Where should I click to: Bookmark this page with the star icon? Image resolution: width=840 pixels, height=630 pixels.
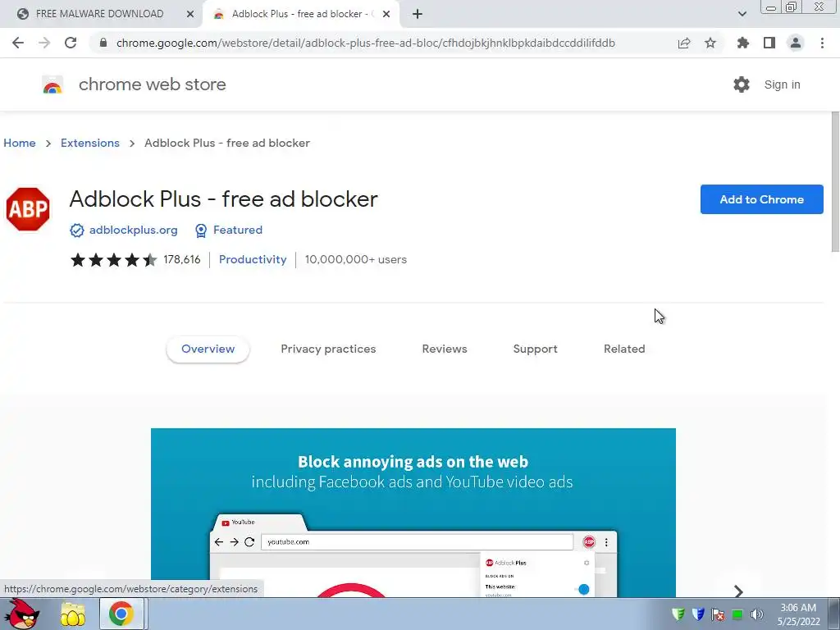pyautogui.click(x=710, y=43)
